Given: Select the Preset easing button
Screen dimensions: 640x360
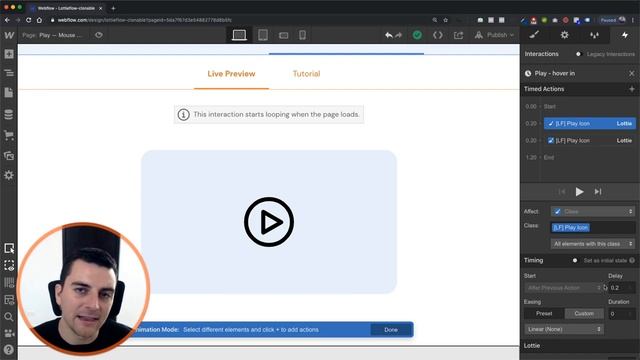Looking at the screenshot, I should coord(544,313).
